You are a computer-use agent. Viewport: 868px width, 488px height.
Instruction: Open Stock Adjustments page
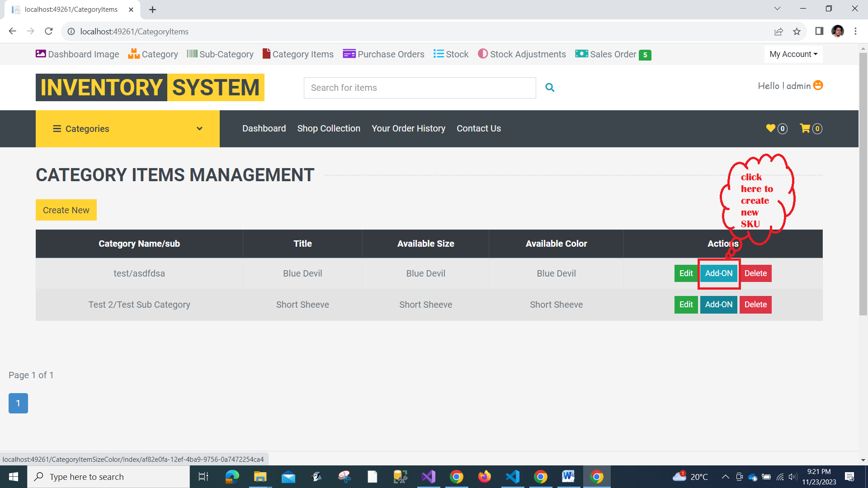pyautogui.click(x=522, y=54)
